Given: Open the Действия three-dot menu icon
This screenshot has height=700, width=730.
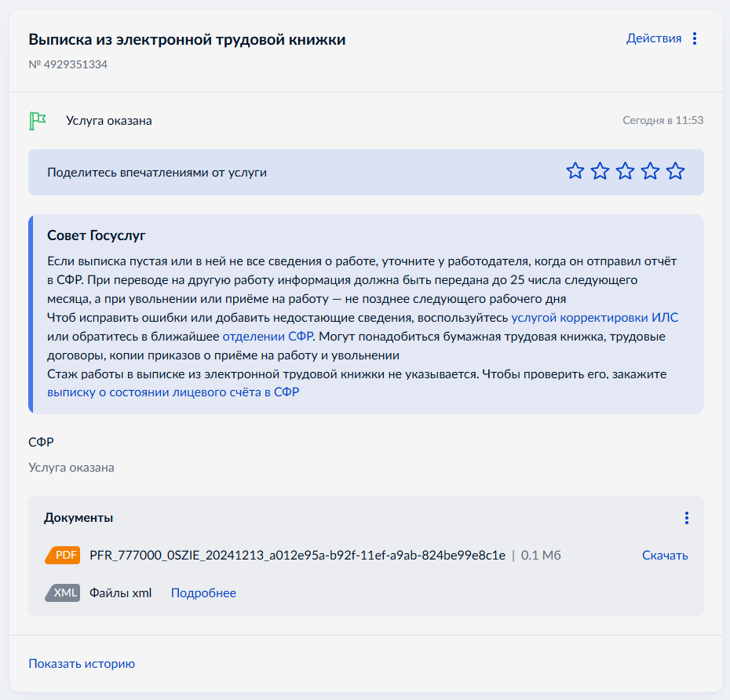Looking at the screenshot, I should pyautogui.click(x=694, y=38).
